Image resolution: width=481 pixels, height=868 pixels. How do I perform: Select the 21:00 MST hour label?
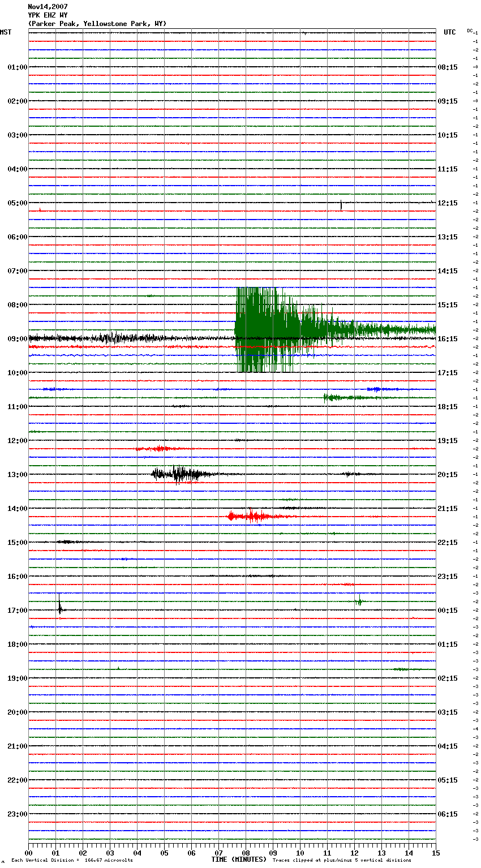[17, 746]
